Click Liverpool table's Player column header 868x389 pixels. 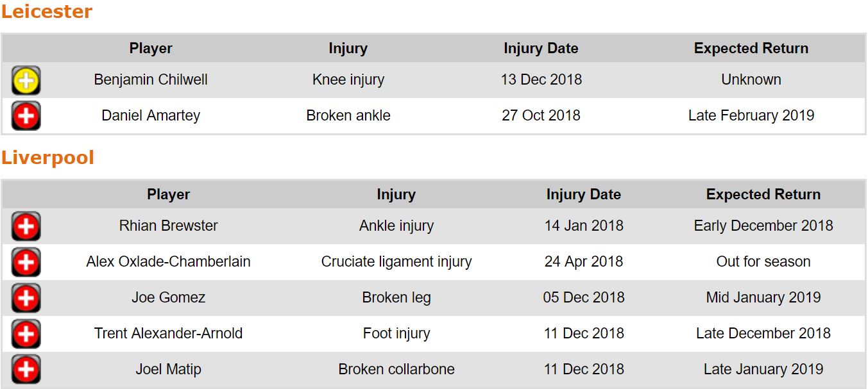pos(168,194)
